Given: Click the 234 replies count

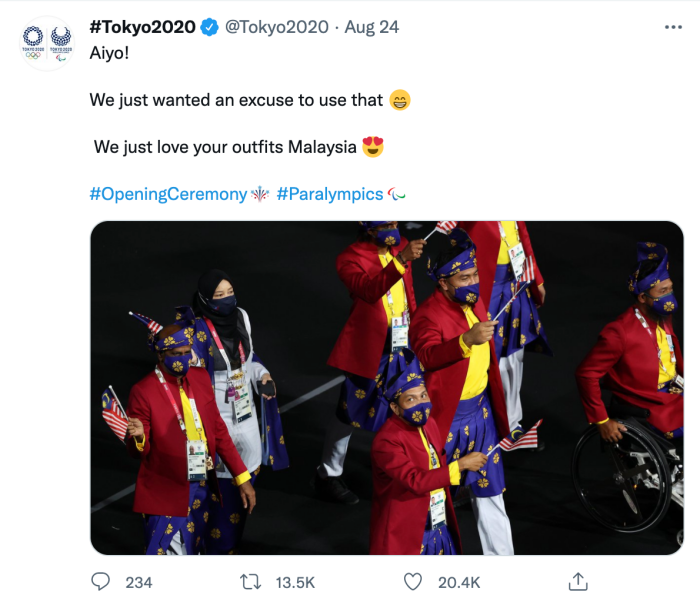Looking at the screenshot, I should click(139, 582).
